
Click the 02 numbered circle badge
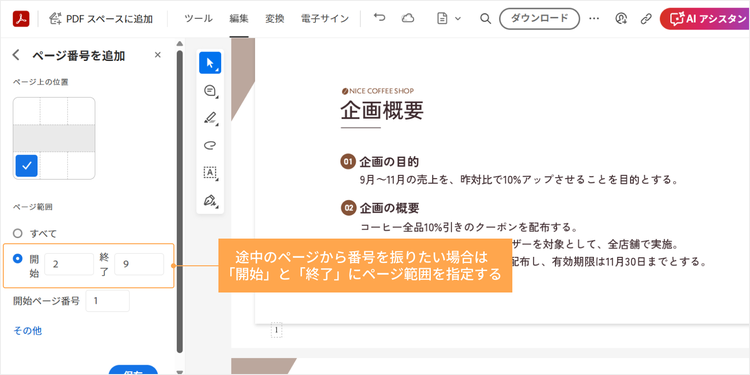[x=348, y=208]
